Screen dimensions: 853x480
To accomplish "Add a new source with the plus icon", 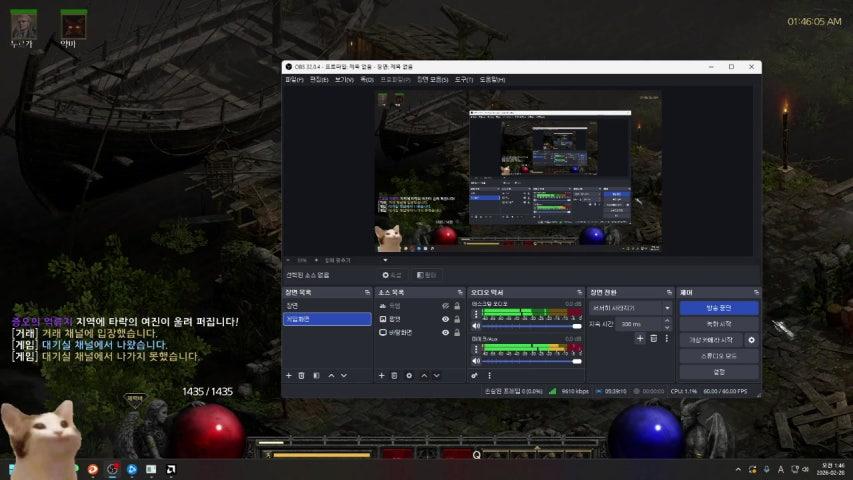I will [x=381, y=376].
